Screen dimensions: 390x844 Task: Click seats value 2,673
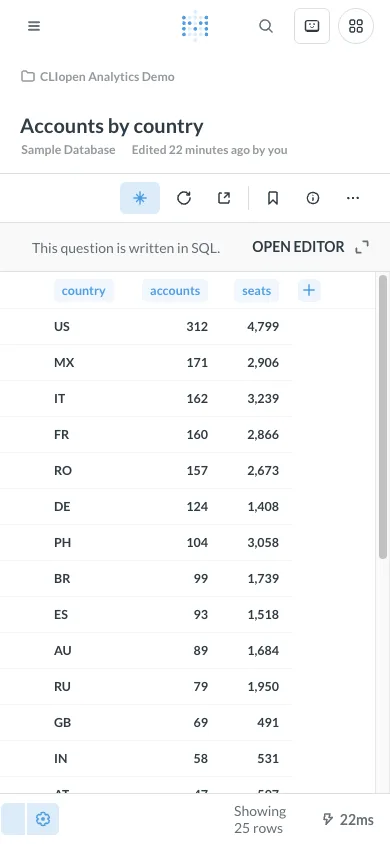point(263,470)
